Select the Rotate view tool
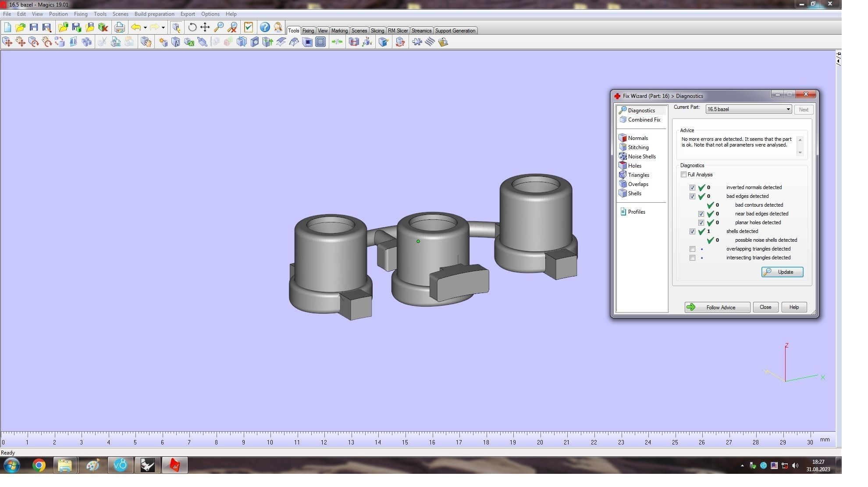The height and width of the screenshot is (487, 868). (192, 27)
